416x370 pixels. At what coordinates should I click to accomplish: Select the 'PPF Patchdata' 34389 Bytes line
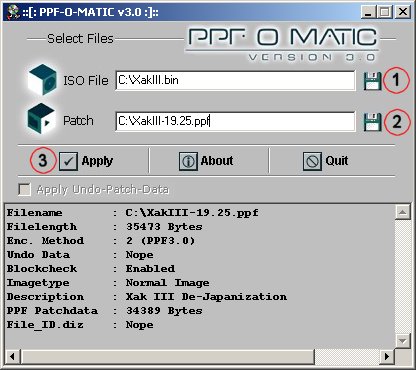coord(105,311)
